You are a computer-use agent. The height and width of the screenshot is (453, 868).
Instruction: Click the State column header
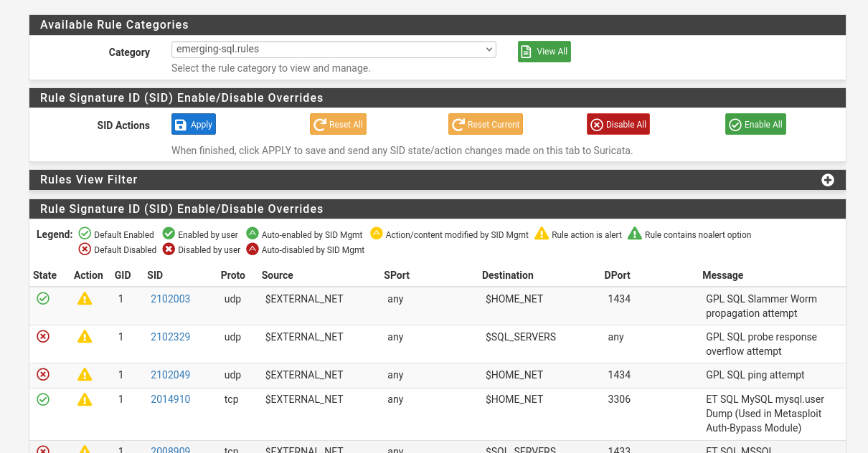[44, 275]
